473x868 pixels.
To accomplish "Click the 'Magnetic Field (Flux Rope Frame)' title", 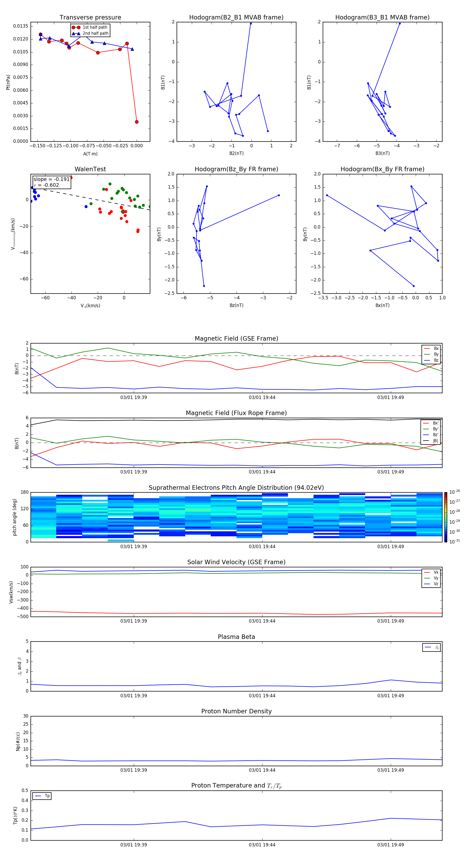I will coord(236,413).
